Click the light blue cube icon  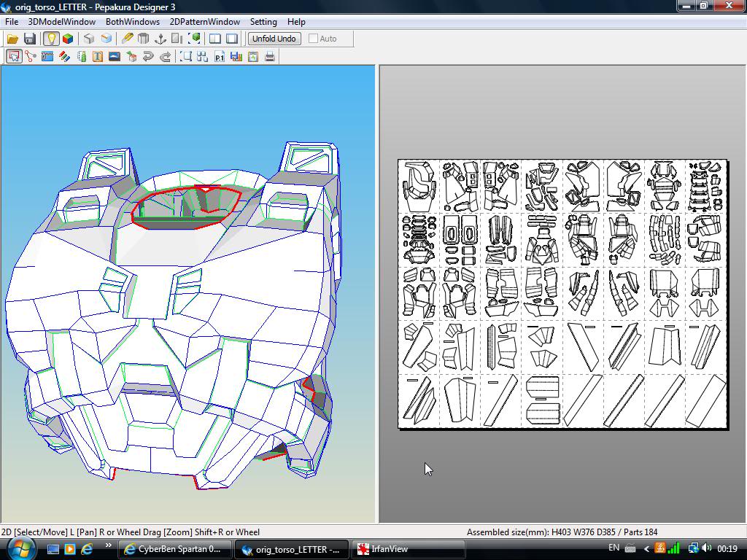[107, 39]
